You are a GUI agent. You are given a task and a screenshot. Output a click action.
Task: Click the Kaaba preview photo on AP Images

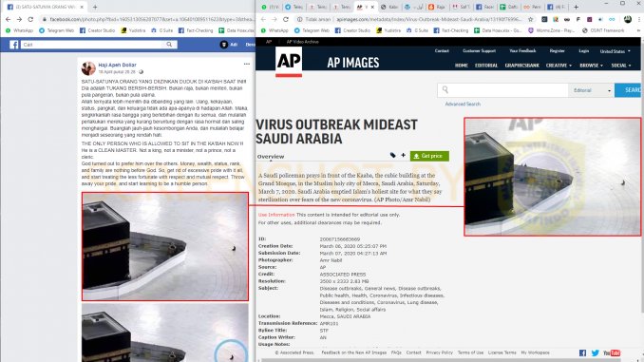click(553, 177)
